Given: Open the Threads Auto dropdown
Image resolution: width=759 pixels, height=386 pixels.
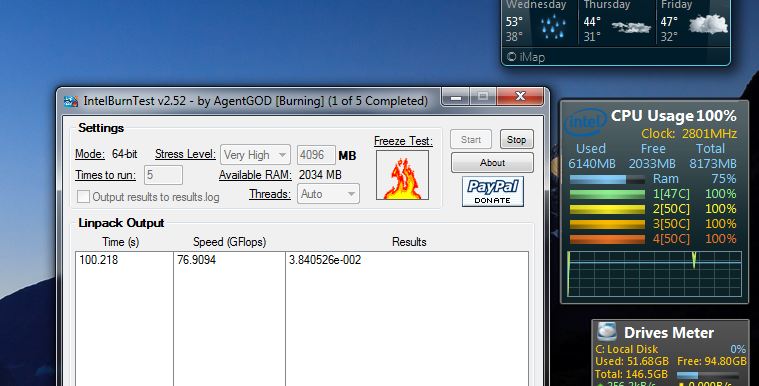Looking at the screenshot, I should [x=328, y=194].
